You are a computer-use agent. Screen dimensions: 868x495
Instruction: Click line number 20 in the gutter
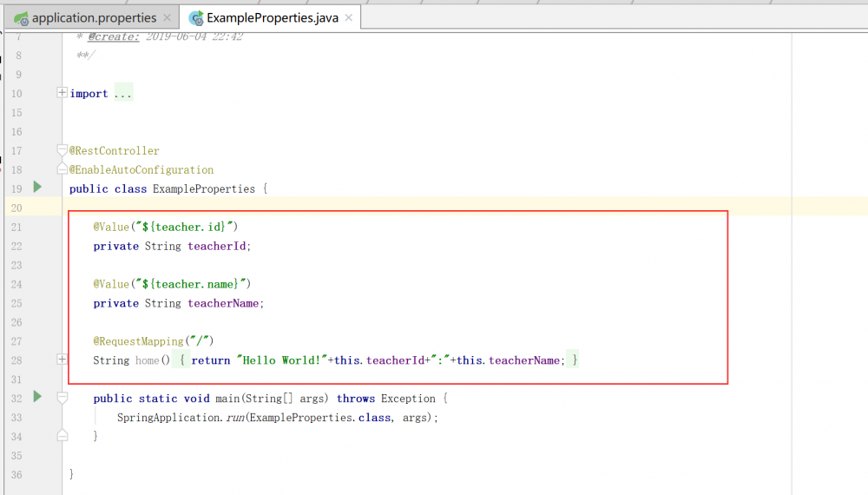pyautogui.click(x=16, y=208)
